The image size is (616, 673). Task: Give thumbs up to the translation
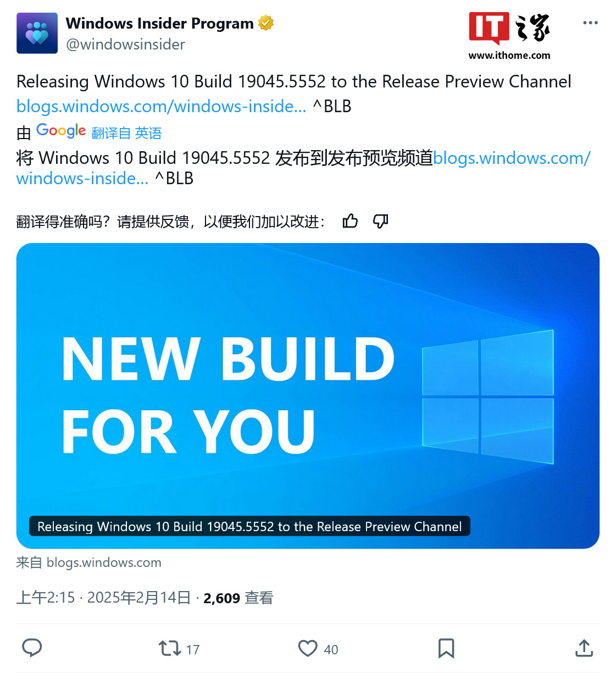pos(350,221)
